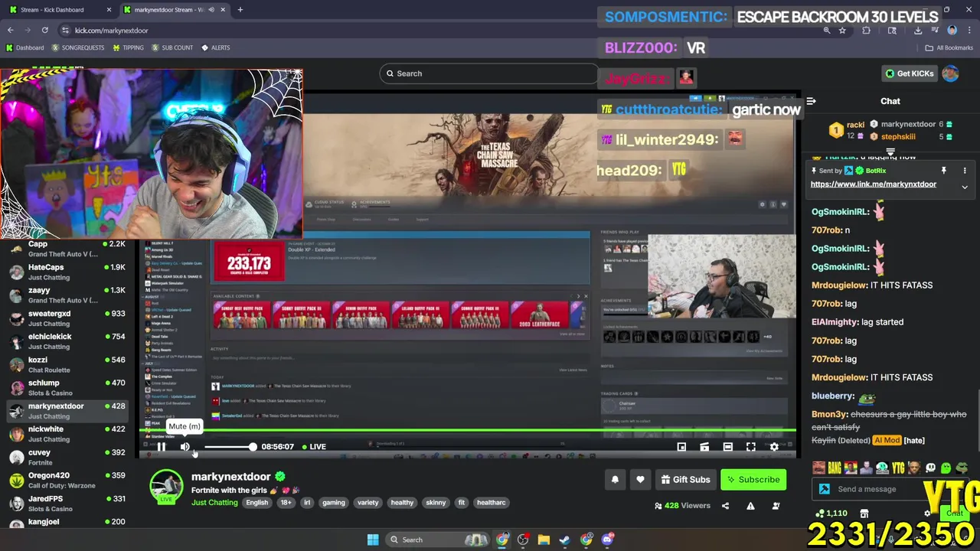
Task: Open a new browser tab
Action: point(240,10)
